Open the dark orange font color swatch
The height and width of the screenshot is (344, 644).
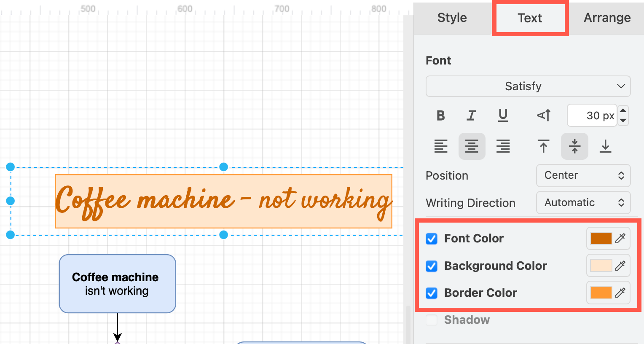click(x=601, y=239)
